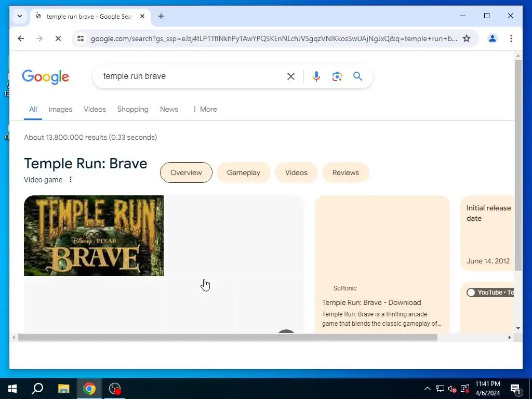This screenshot has height=399, width=532.
Task: Click the horizontal scrollbar thumb
Action: pyautogui.click(x=228, y=338)
